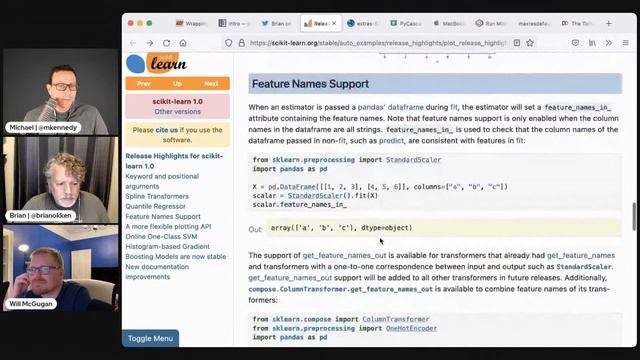Click the address bar URL field
Viewport: 640px width, 360px height.
point(378,43)
